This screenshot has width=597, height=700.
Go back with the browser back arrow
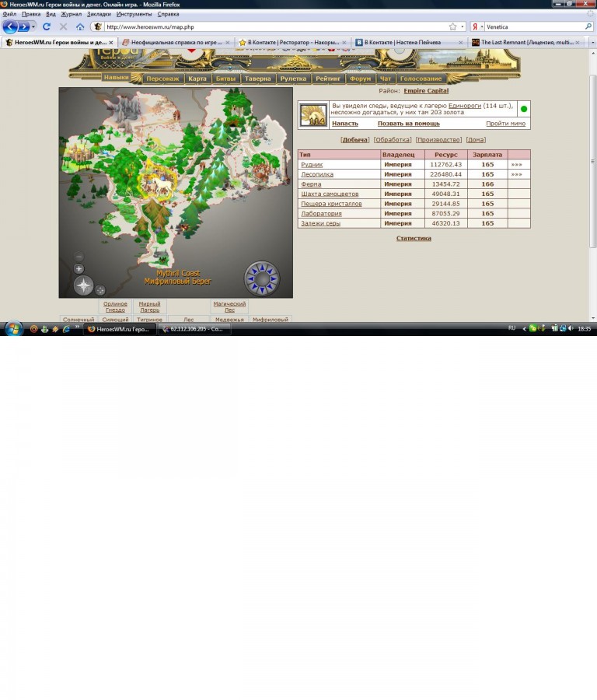point(10,26)
